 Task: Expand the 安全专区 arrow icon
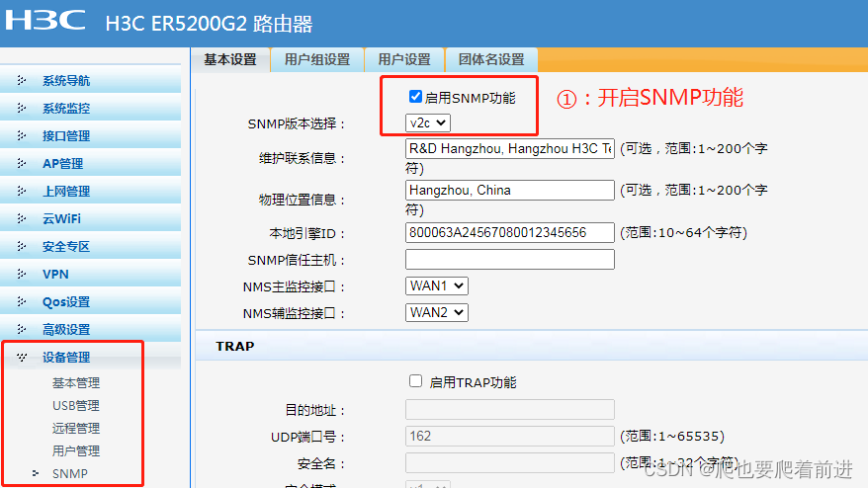22,246
